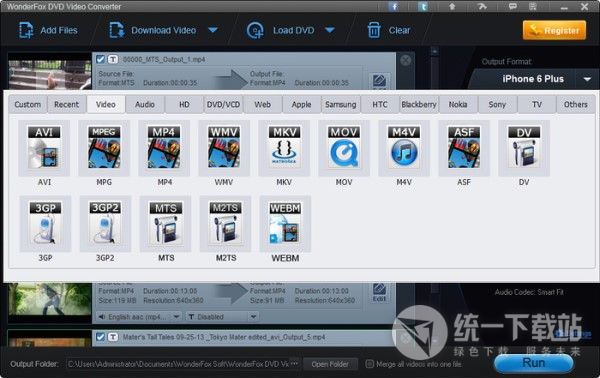Click the Open Folder button

330,364
